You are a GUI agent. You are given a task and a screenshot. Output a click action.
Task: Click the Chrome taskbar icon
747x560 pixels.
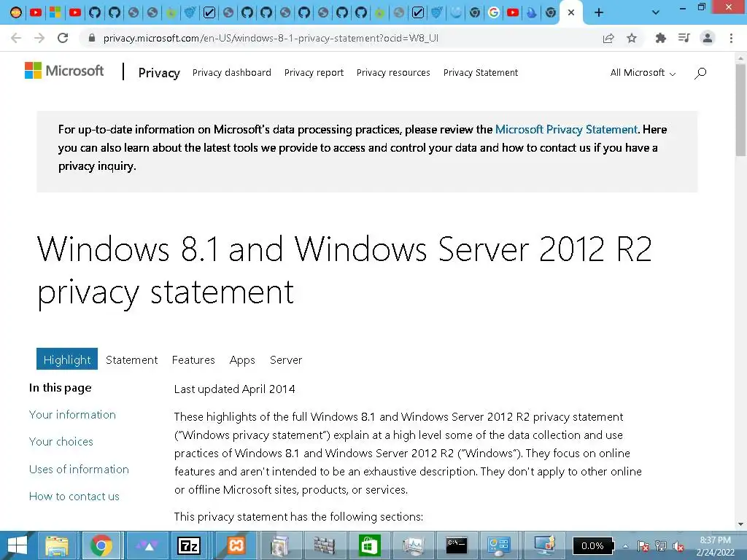pos(101,545)
